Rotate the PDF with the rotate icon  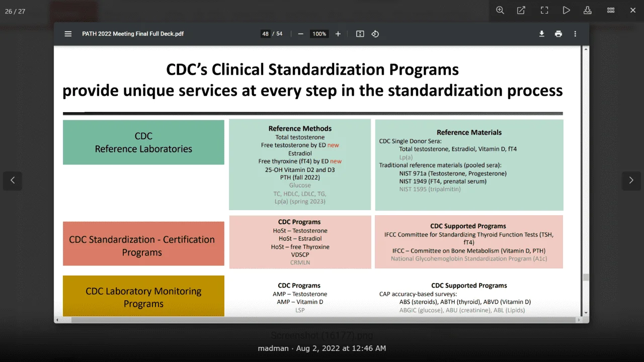(x=375, y=34)
